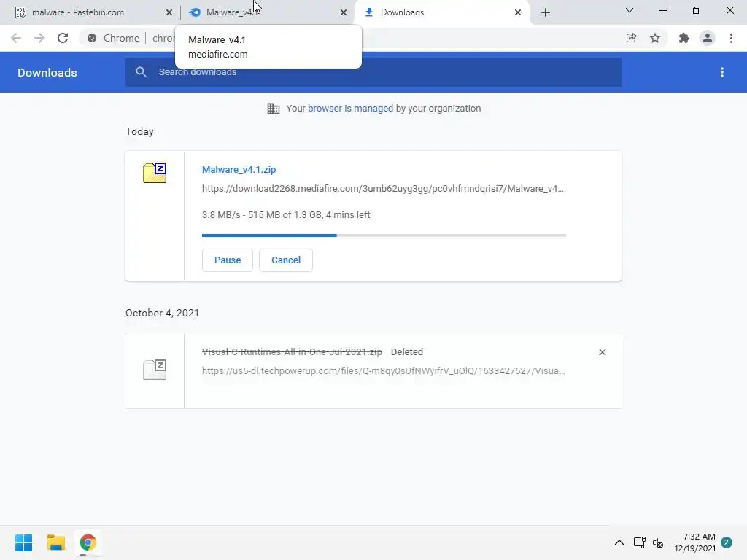Click the Malware_v4.1.zip file icon
The image size is (747, 560).
coord(155,173)
